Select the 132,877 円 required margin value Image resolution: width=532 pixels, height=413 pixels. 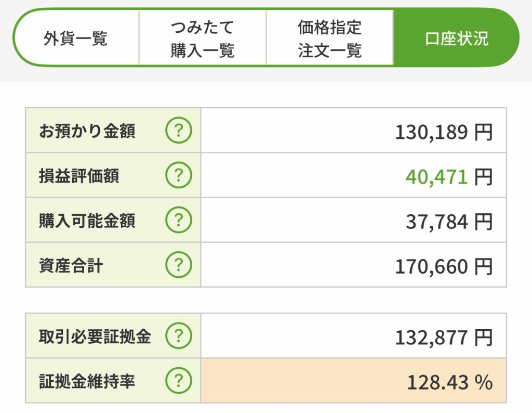(x=443, y=338)
